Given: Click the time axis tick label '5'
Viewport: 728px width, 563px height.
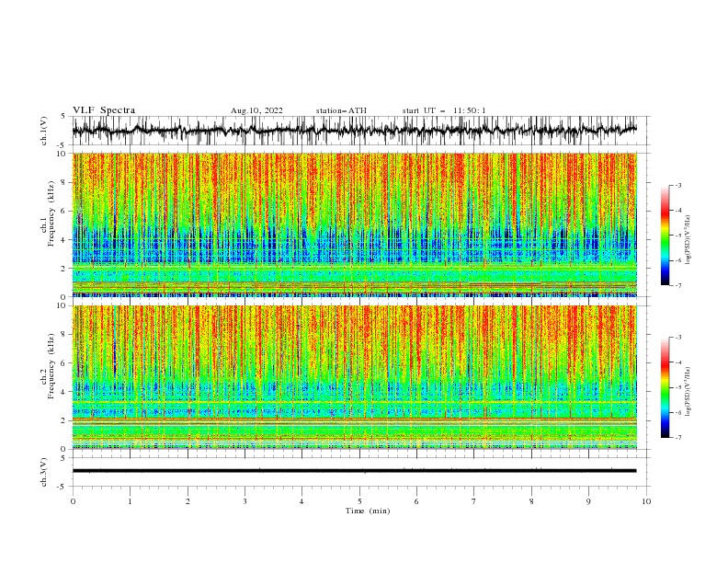Looking at the screenshot, I should (x=359, y=501).
